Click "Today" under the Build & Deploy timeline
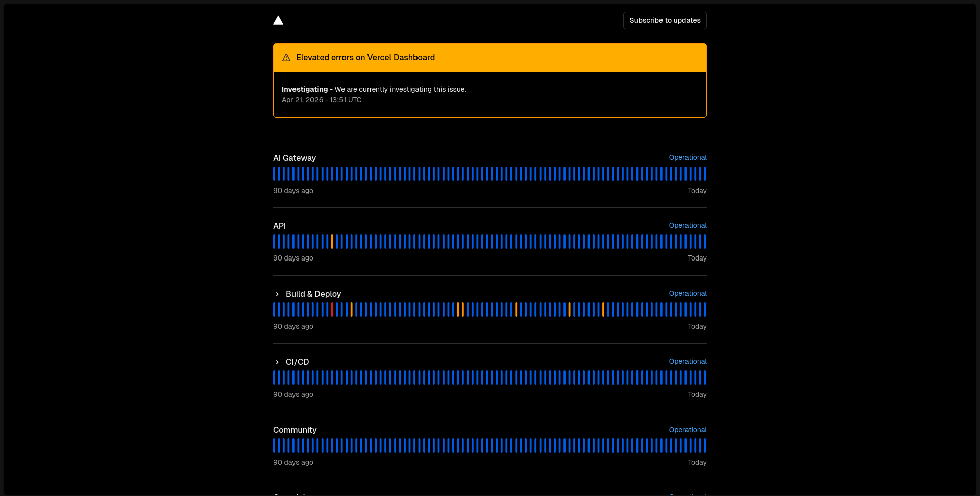Viewport: 980px width, 496px height. coord(697,326)
